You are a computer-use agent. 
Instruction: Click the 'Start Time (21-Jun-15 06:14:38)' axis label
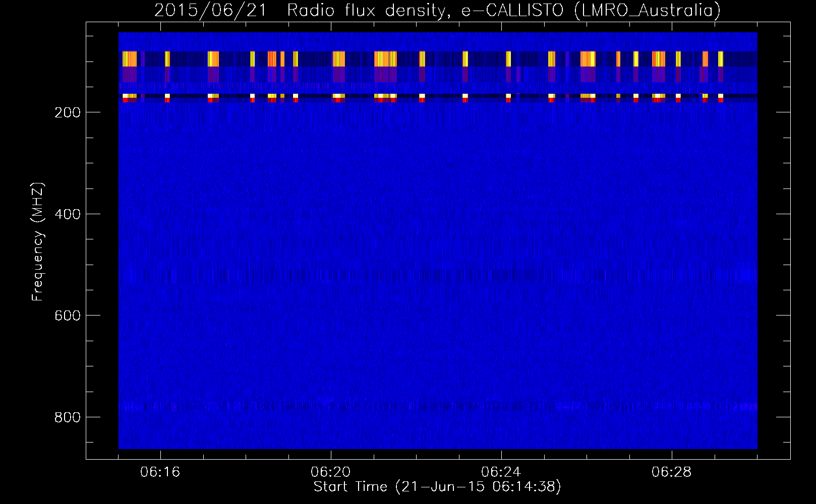tap(437, 487)
